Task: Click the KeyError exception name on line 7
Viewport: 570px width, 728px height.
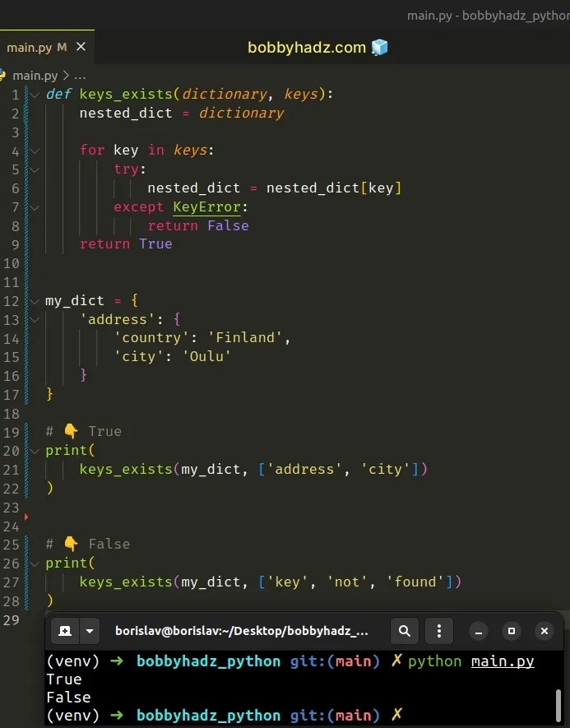Action: point(207,207)
